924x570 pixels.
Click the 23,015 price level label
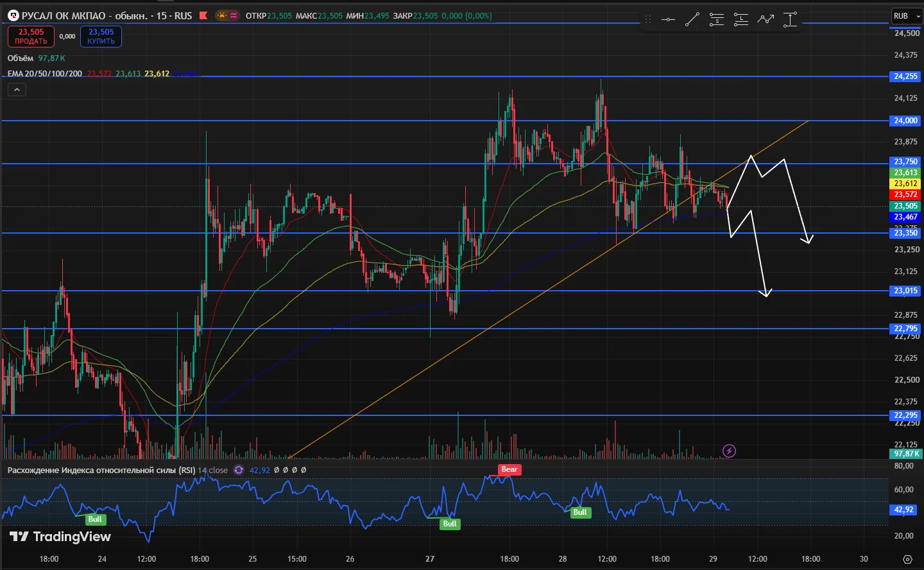906,291
